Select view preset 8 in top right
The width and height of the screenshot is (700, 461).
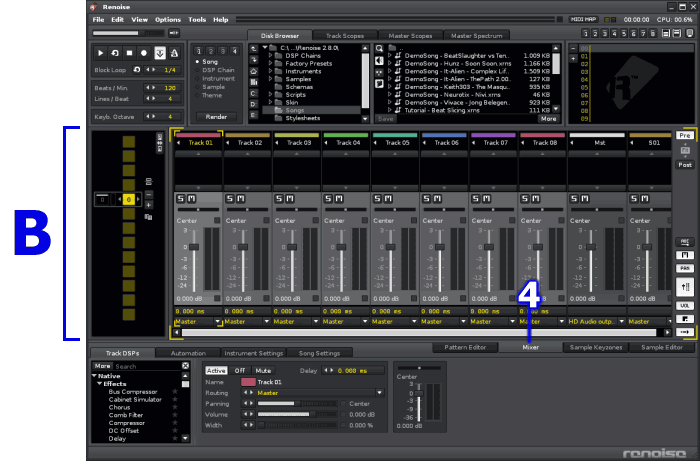click(x=653, y=33)
